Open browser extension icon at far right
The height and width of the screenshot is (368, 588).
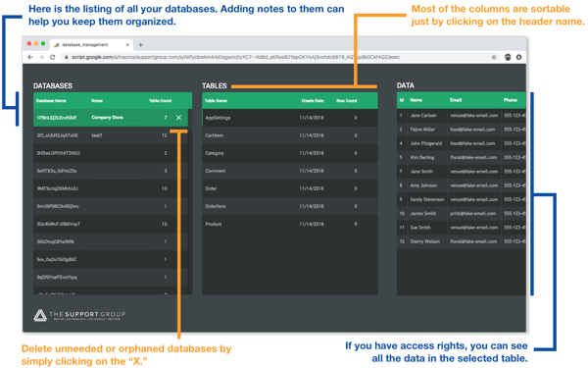click(519, 57)
